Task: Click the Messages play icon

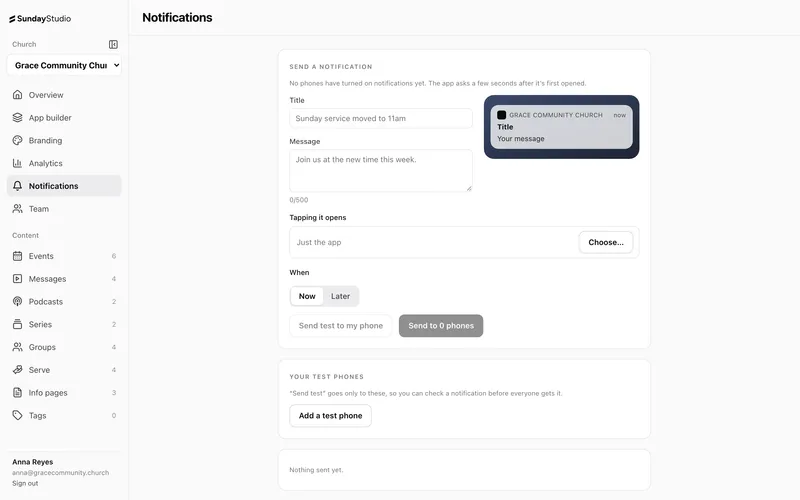Action: (17, 279)
